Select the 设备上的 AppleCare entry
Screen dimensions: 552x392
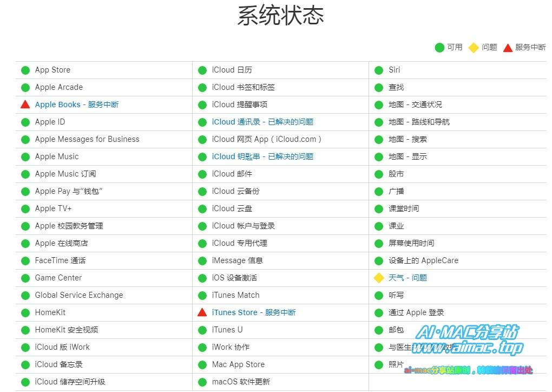coord(424,260)
